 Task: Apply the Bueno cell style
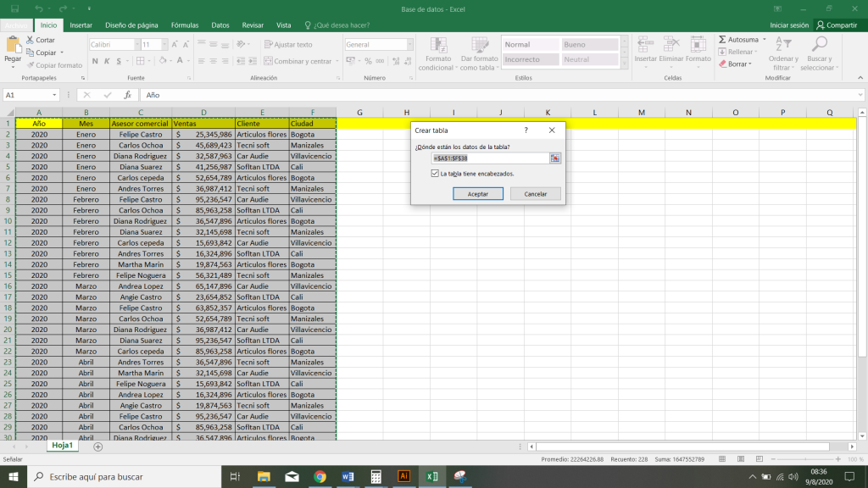pos(590,44)
